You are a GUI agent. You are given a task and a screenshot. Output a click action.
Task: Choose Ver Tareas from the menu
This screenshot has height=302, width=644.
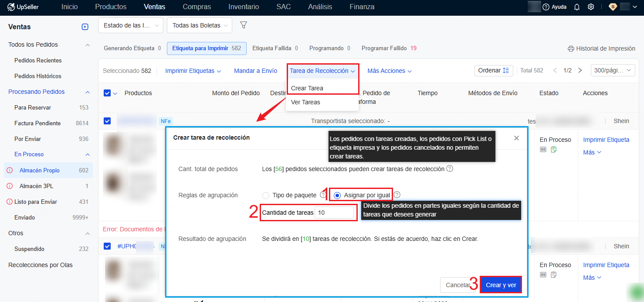[x=305, y=102]
